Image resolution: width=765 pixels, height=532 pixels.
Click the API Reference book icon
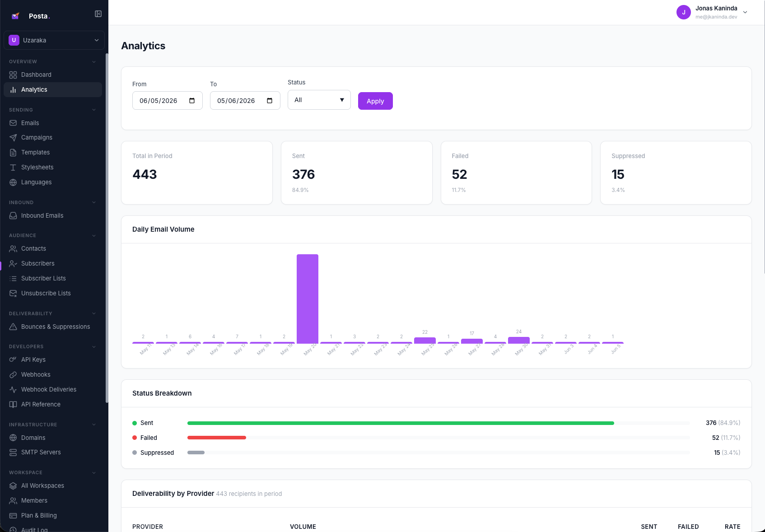[x=13, y=405]
